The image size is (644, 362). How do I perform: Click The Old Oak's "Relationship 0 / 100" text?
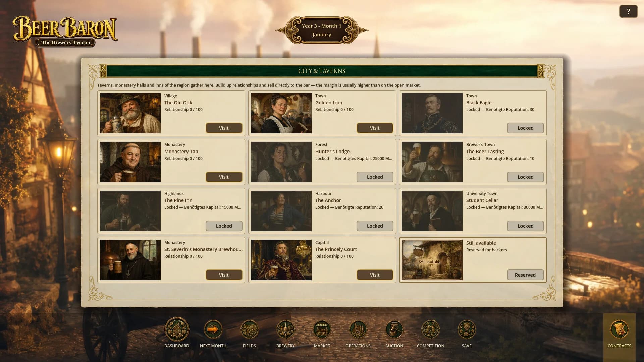(x=183, y=110)
